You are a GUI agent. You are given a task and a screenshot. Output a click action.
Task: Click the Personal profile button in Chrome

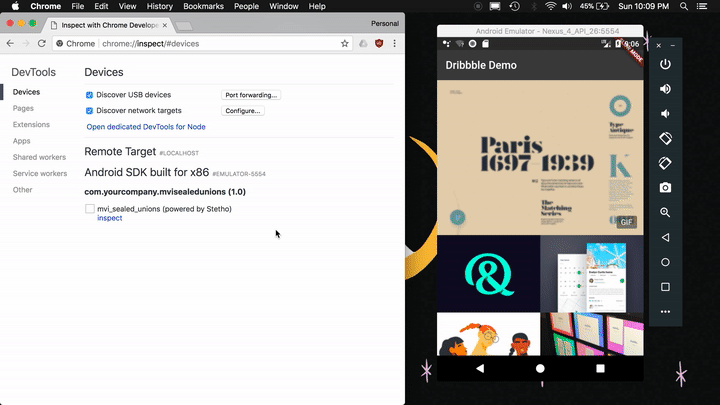point(385,23)
